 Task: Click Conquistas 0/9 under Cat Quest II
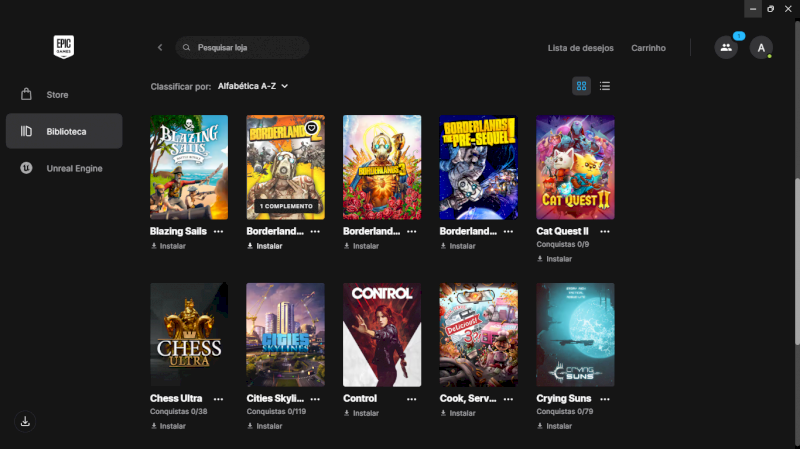pyautogui.click(x=563, y=244)
